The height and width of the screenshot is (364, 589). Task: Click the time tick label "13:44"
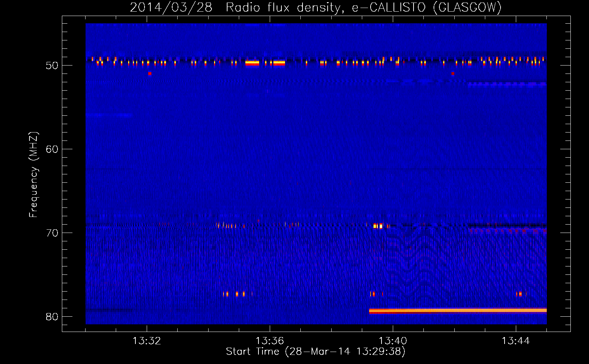pos(516,341)
